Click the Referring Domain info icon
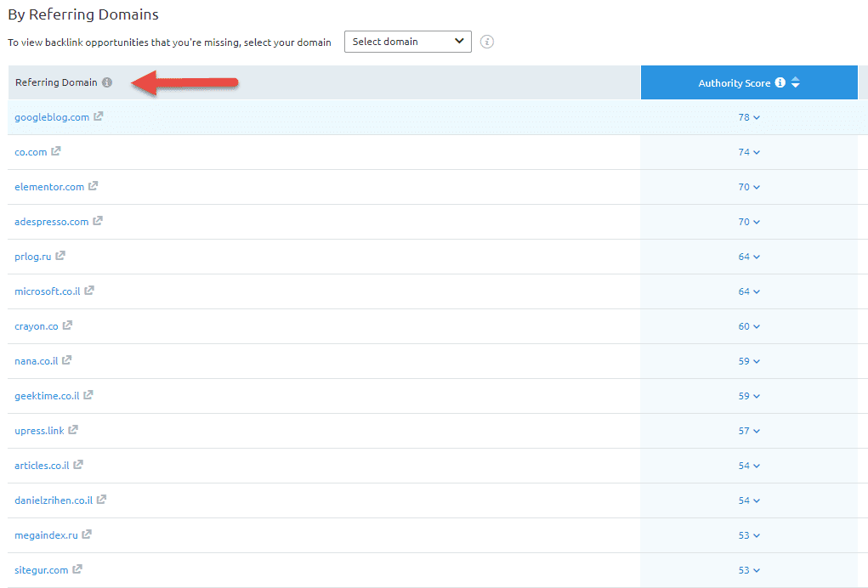Image resolution: width=868 pixels, height=588 pixels. point(107,82)
